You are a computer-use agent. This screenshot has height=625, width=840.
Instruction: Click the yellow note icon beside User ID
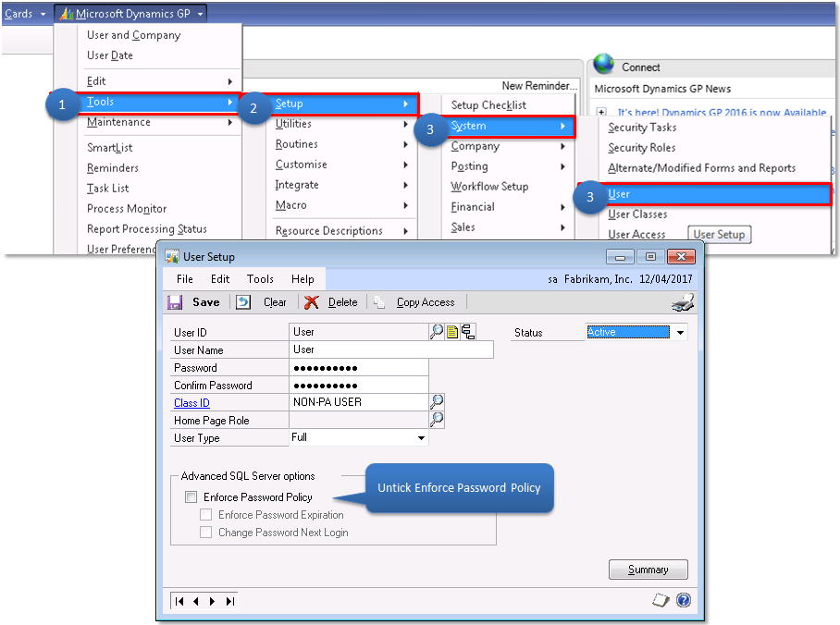[x=452, y=333]
